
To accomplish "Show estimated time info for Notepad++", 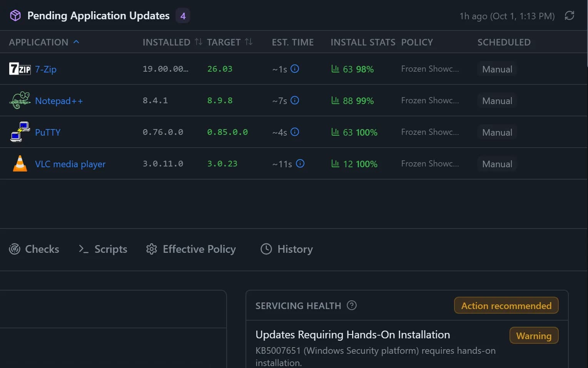I will coord(295,100).
